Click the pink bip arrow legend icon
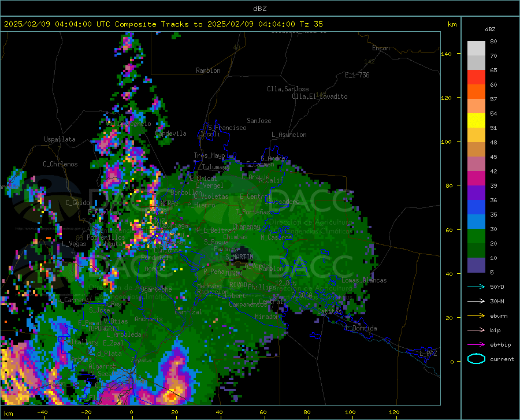The height and width of the screenshot is (420, 520). point(476,330)
